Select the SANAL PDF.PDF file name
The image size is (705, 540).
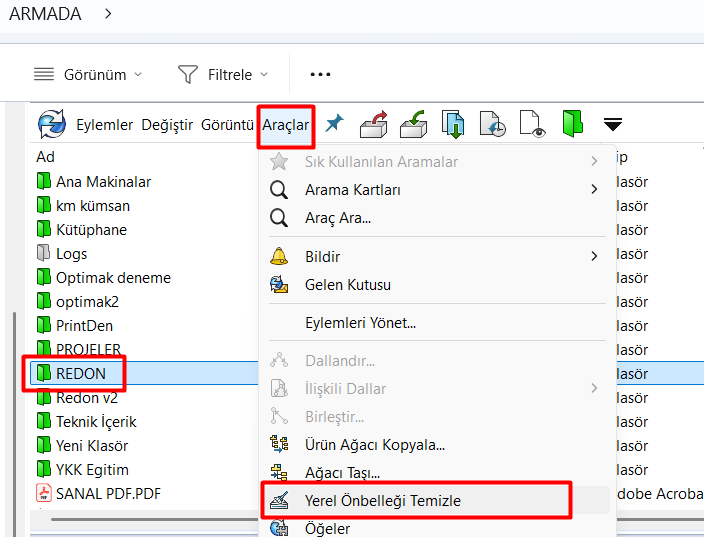[x=108, y=494]
